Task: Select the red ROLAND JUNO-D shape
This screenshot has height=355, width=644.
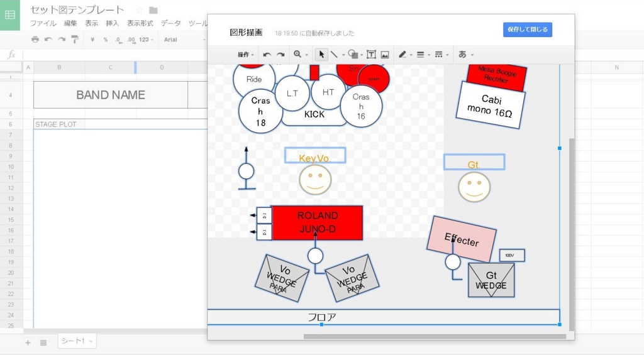Action: point(317,222)
